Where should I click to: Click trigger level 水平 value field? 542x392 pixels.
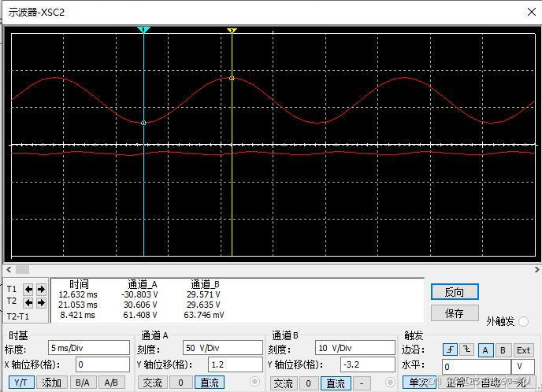click(477, 367)
